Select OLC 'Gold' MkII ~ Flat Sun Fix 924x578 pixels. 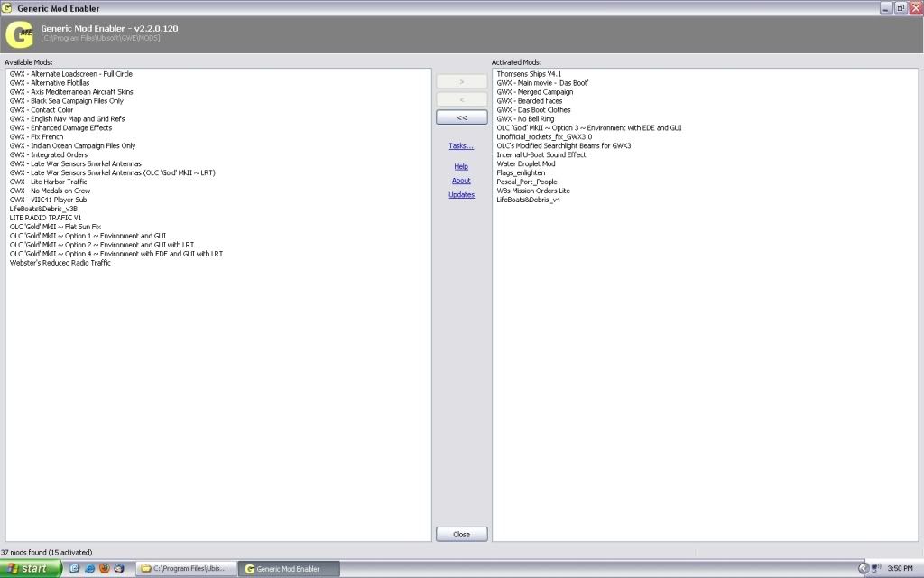pyautogui.click(x=55, y=227)
